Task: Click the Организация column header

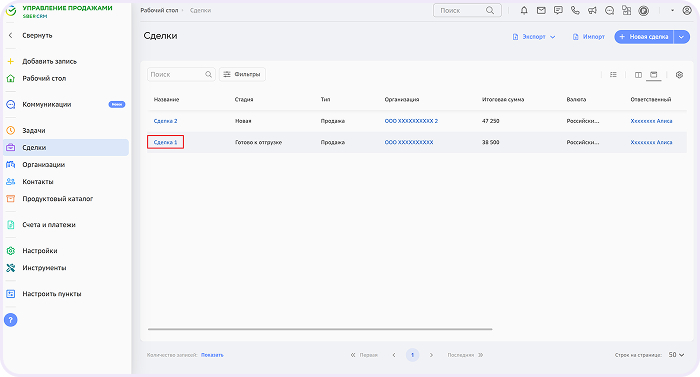Action: pyautogui.click(x=402, y=100)
